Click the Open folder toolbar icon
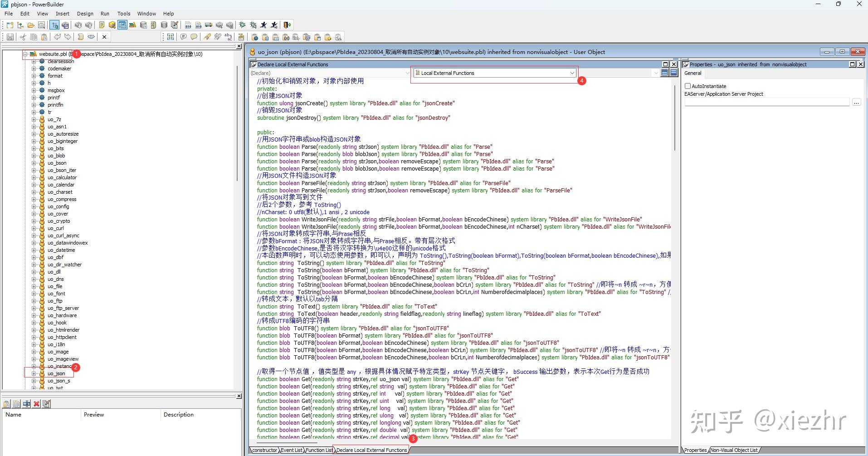 tap(31, 25)
